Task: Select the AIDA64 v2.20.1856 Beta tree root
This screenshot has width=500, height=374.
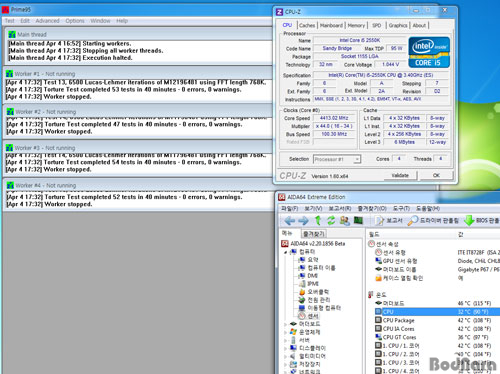Action: (318, 244)
